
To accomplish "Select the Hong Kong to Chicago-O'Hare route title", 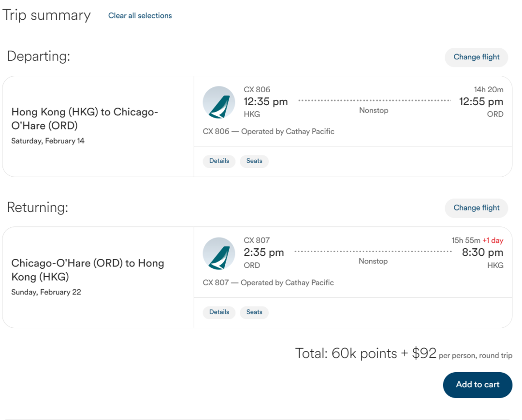I will tap(85, 119).
